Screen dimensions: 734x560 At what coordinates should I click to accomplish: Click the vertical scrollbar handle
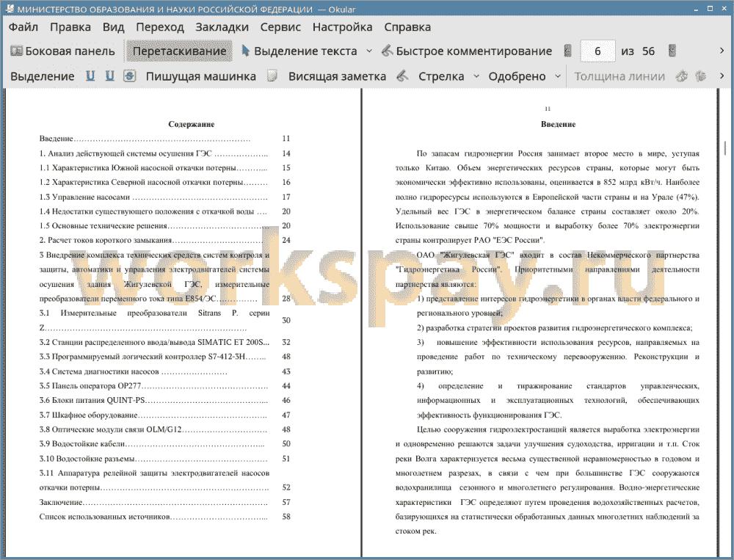click(725, 148)
